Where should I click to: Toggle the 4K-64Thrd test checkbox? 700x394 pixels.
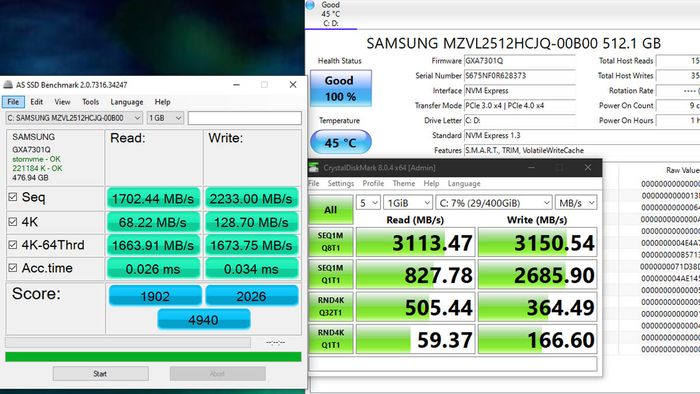coord(13,245)
